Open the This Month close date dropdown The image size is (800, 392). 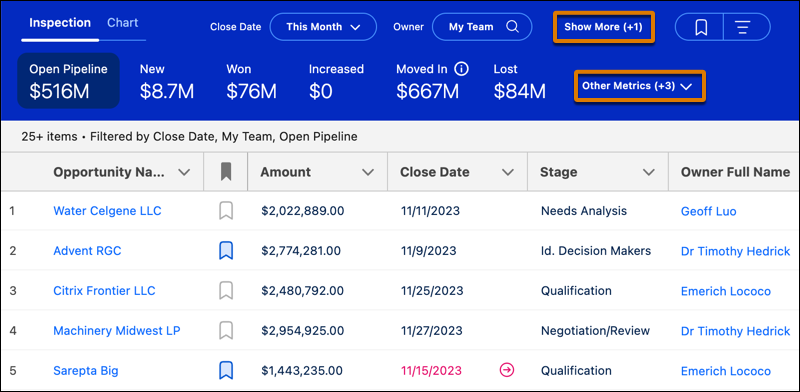click(x=323, y=27)
